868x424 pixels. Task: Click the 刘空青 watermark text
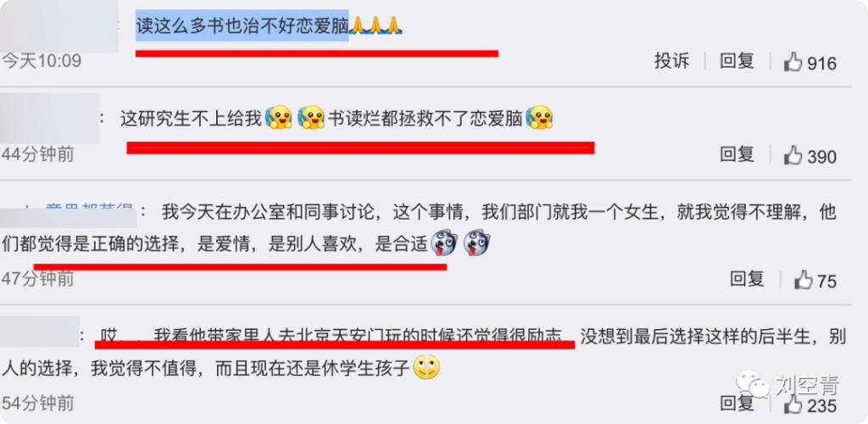pos(807,385)
